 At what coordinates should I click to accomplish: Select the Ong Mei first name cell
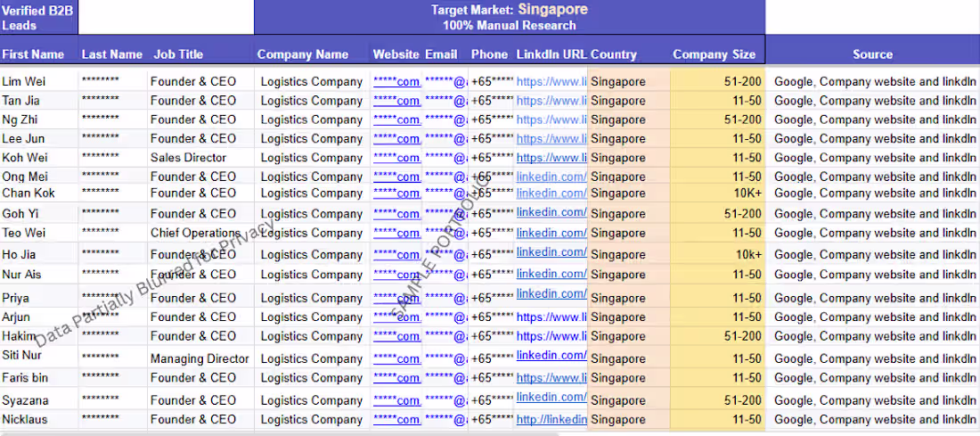39,177
